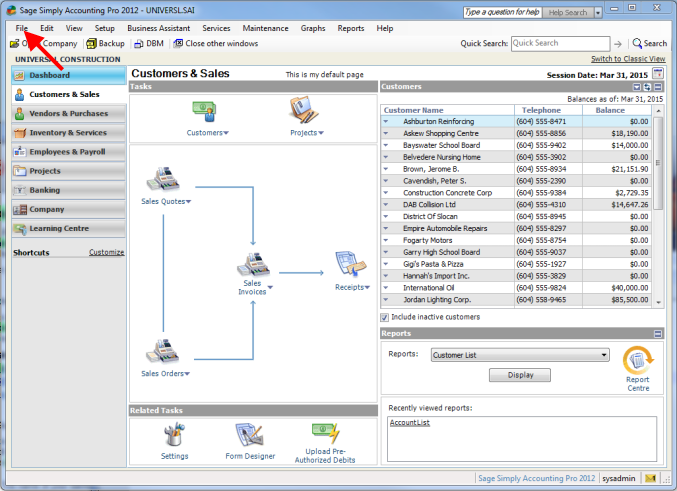Click the DBM toolbar icon

coord(149,44)
